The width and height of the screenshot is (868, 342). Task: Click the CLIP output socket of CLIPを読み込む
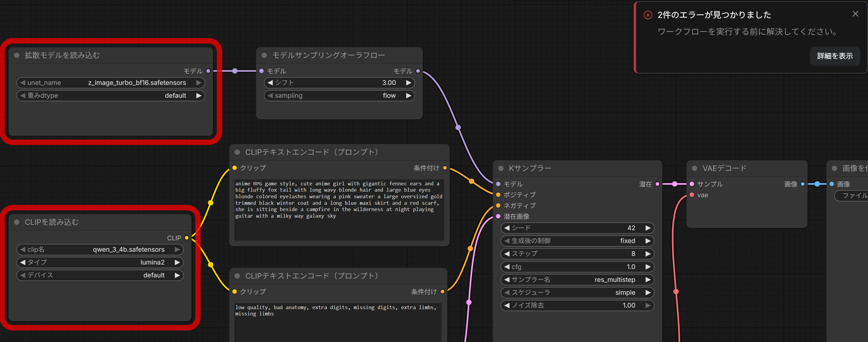(x=187, y=238)
